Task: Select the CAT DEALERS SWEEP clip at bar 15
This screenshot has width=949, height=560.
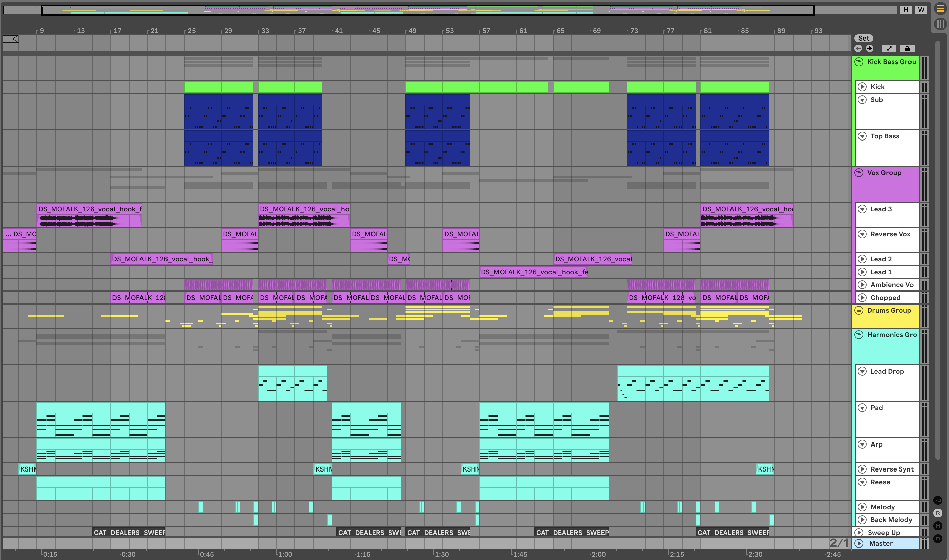Action: [129, 532]
